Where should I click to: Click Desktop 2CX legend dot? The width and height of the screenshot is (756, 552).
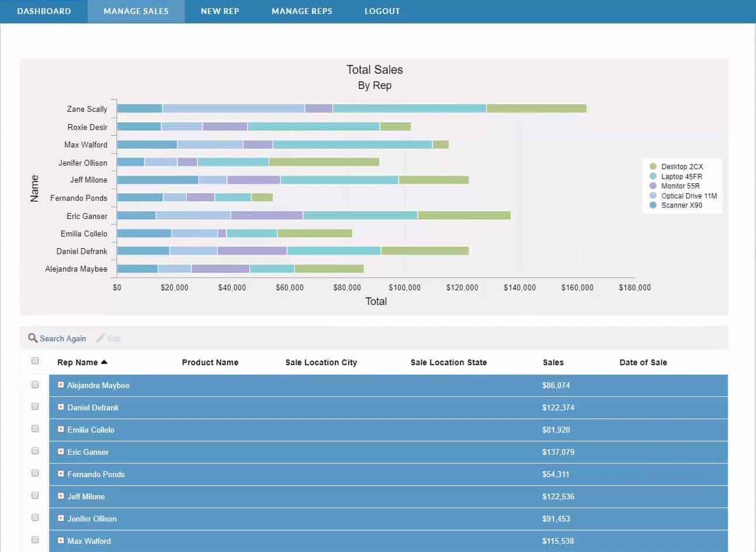[x=653, y=167]
